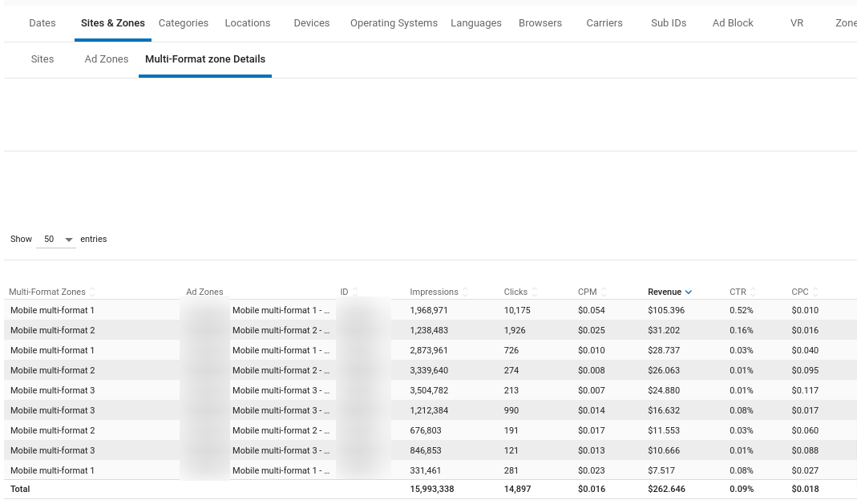Viewport: 857px width, 504px height.
Task: Select the Locations tab
Action: (248, 23)
